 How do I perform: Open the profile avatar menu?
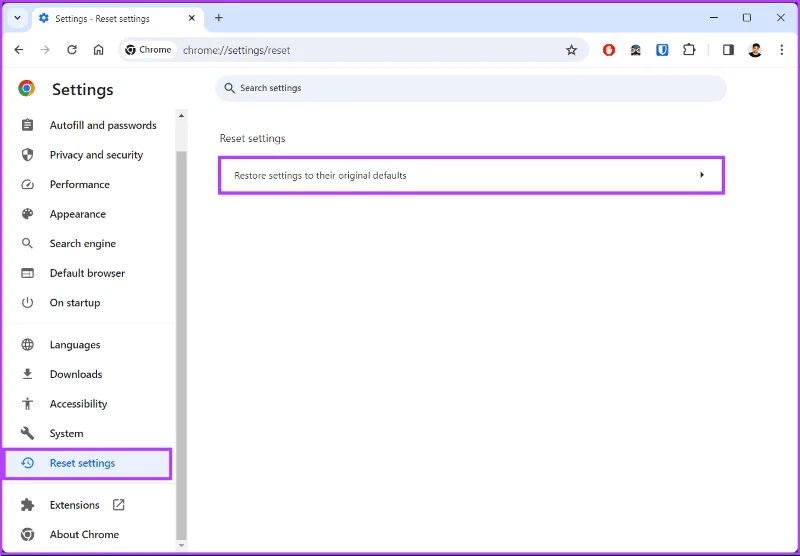pos(755,49)
